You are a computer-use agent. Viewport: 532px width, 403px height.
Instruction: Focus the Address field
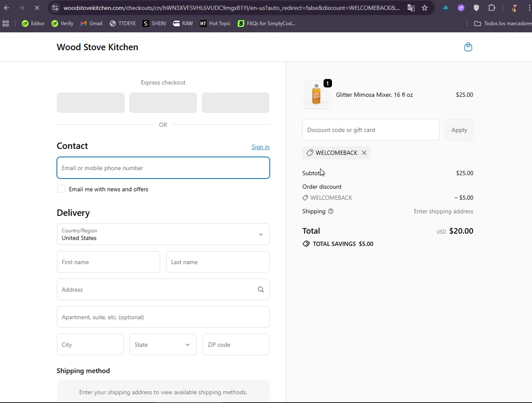(163, 289)
